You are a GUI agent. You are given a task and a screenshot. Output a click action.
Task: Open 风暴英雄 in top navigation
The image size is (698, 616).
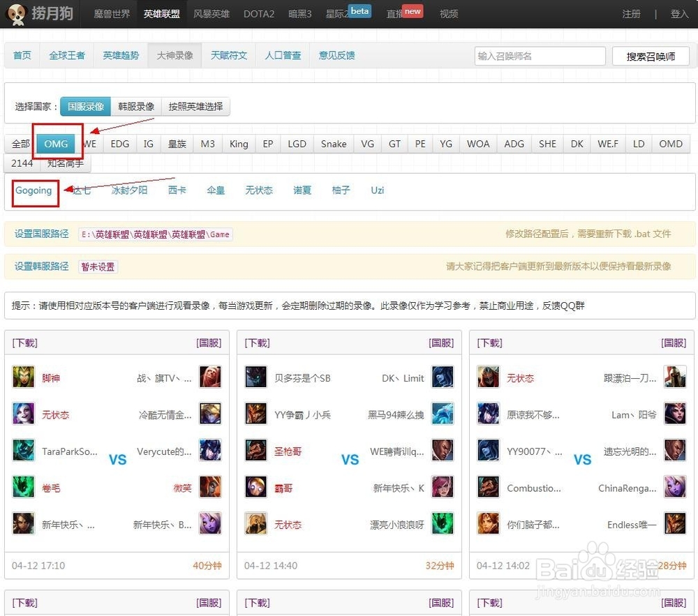tap(211, 14)
